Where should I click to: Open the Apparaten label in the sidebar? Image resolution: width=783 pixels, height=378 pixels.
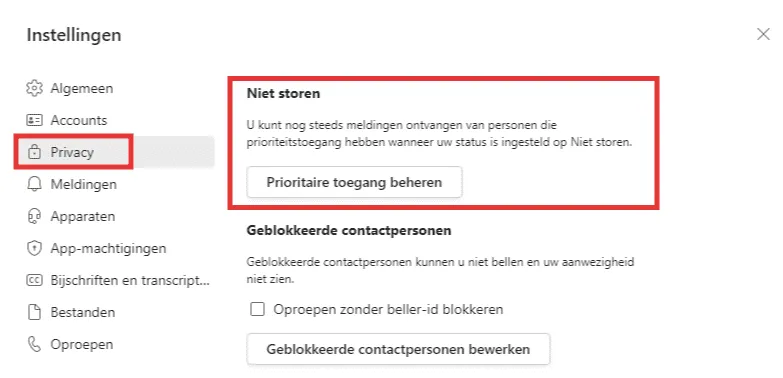click(83, 216)
